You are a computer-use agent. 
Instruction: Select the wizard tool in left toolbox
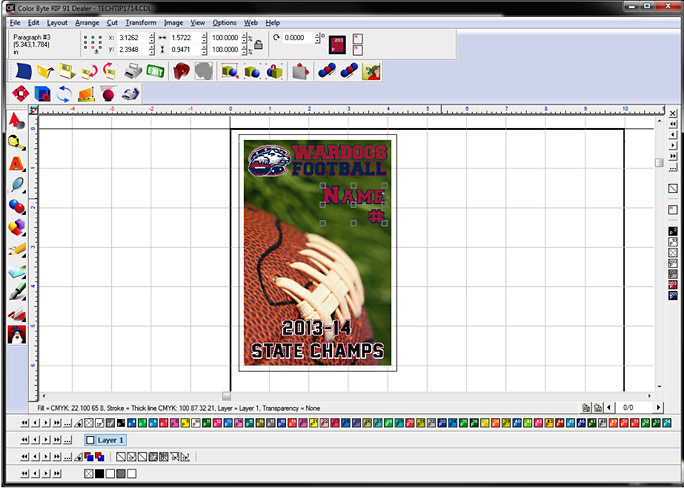tap(17, 334)
